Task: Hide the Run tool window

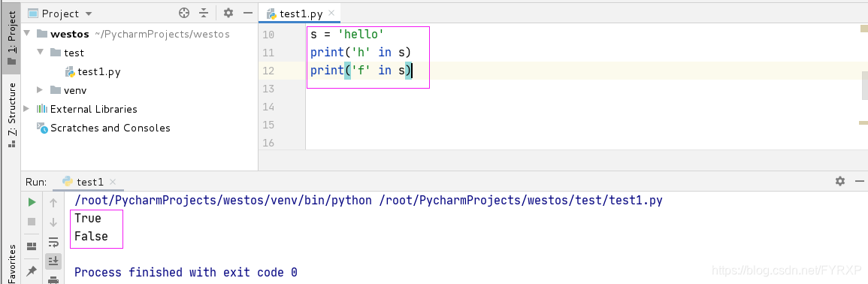Action: (x=859, y=181)
